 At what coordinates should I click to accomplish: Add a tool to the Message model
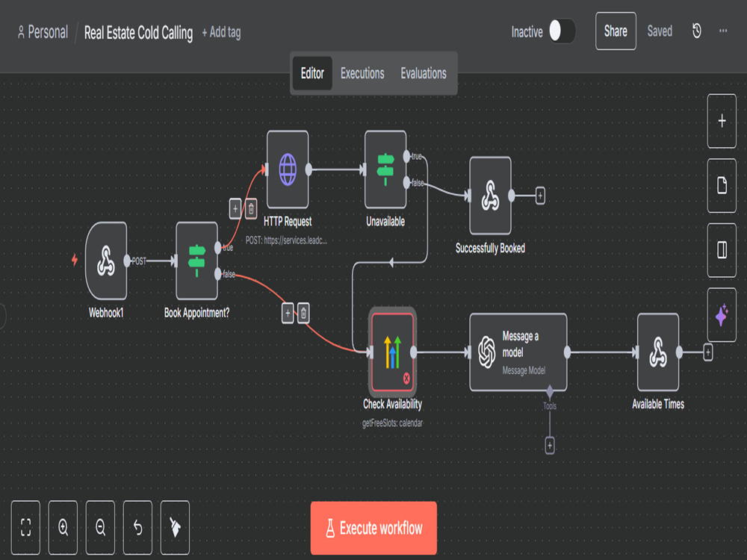pos(550,446)
